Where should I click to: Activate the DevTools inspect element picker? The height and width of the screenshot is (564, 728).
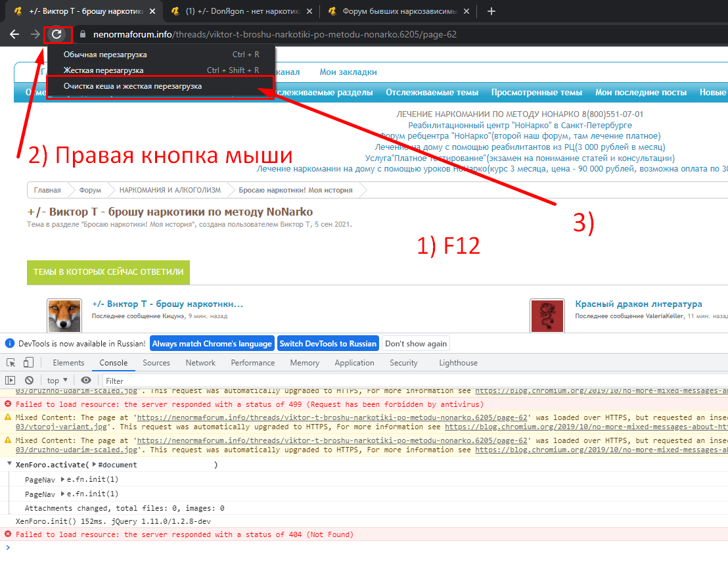point(11,363)
